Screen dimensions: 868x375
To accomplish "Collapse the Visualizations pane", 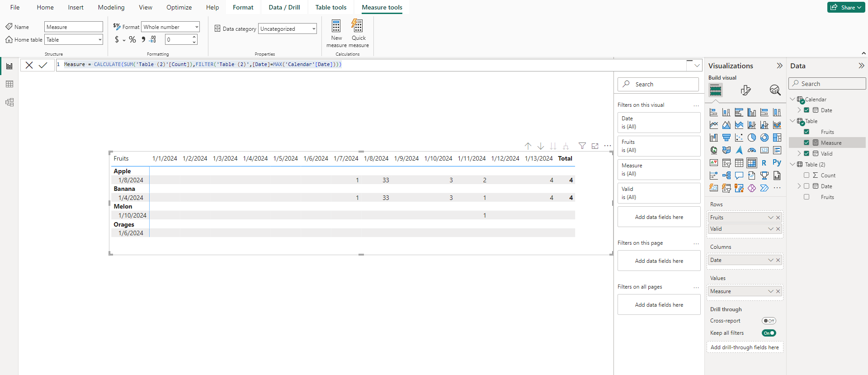I will point(779,66).
